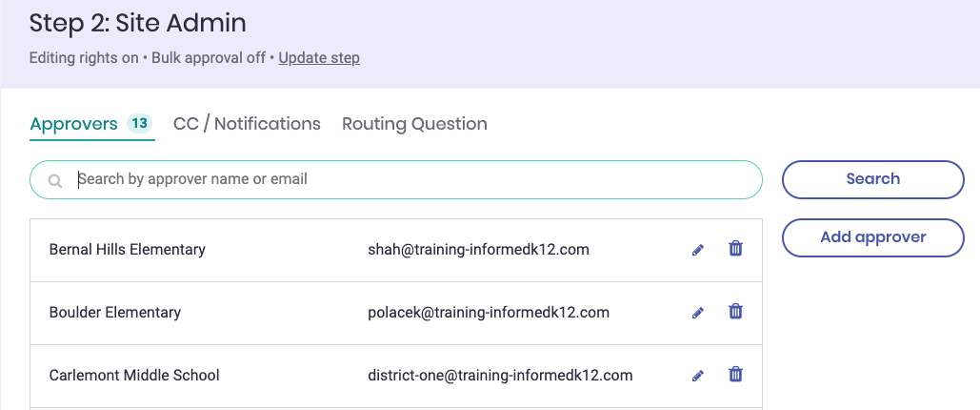Select the Boulder Elementary row name

[x=115, y=313]
